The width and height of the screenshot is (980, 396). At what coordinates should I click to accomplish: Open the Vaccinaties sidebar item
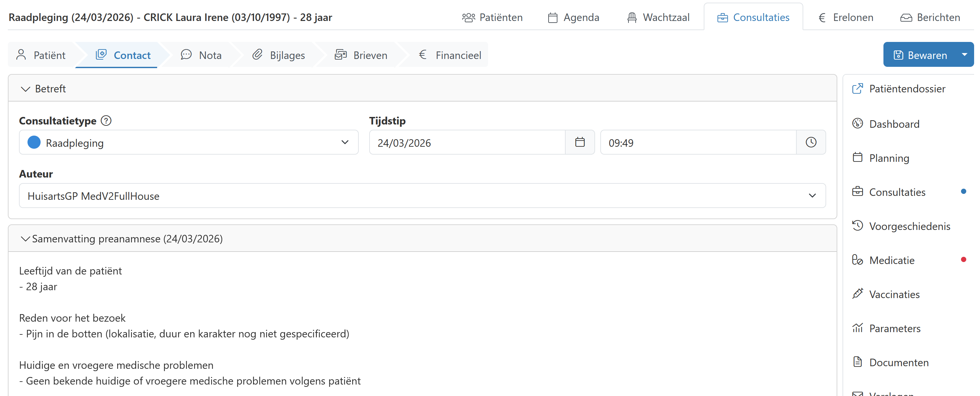click(x=894, y=294)
